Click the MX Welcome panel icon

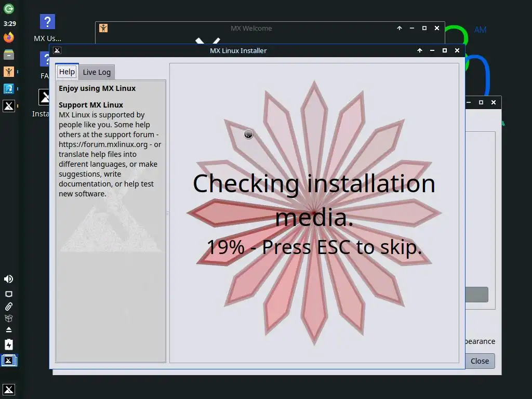point(9,72)
